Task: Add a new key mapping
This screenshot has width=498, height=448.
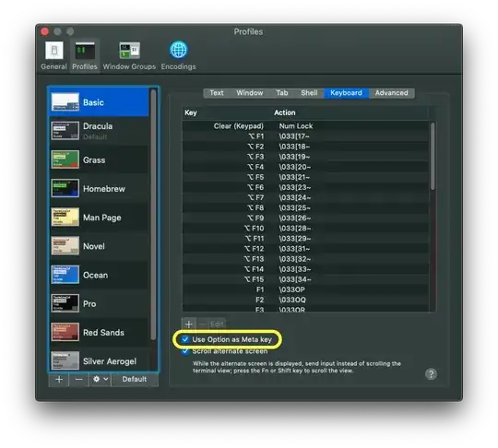Action: tap(189, 324)
